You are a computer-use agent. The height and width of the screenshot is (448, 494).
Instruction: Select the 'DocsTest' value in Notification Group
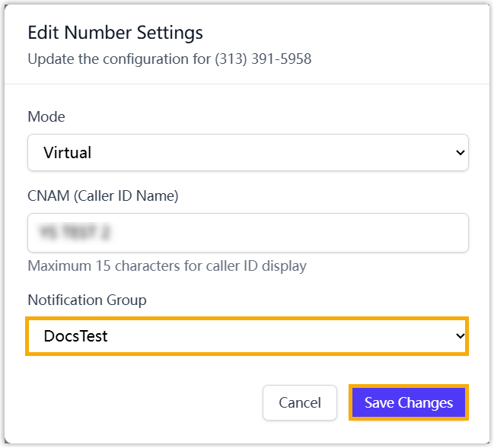tap(75, 336)
